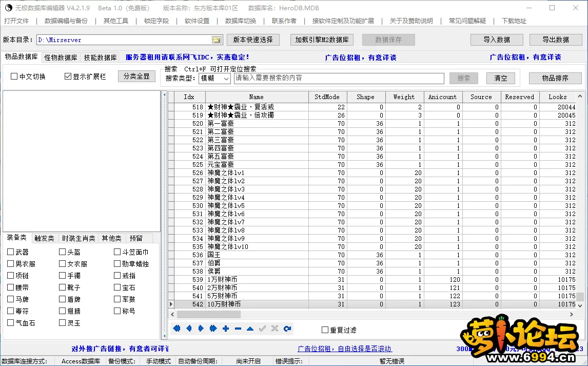
Task: Go to next record arrow
Action: 201,329
